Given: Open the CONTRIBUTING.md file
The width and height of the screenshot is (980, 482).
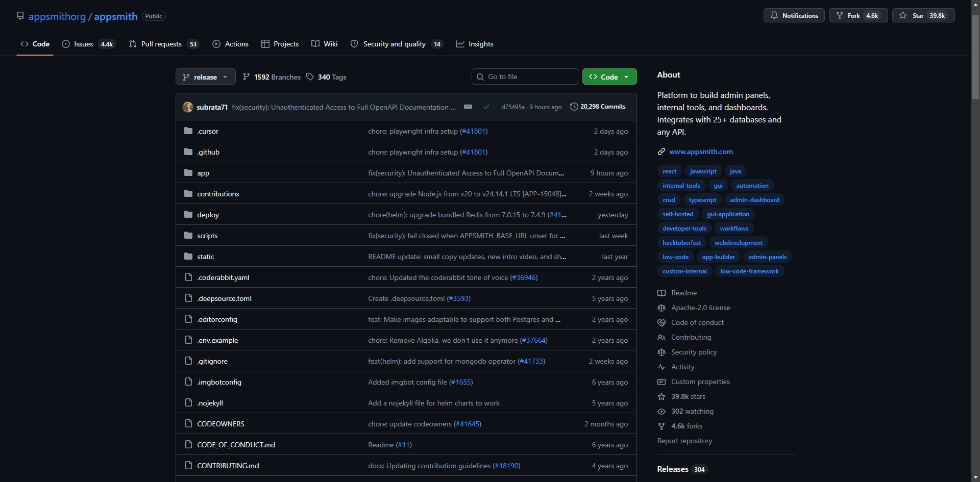Looking at the screenshot, I should point(228,466).
